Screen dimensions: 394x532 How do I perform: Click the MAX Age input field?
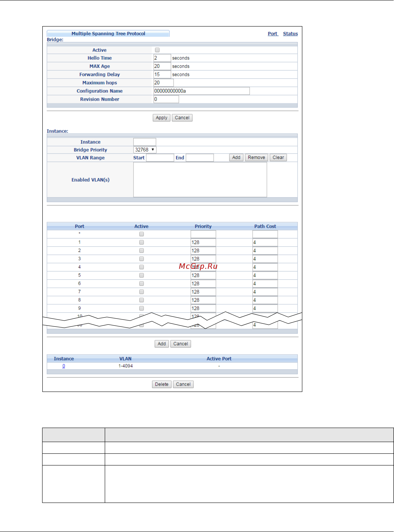162,66
